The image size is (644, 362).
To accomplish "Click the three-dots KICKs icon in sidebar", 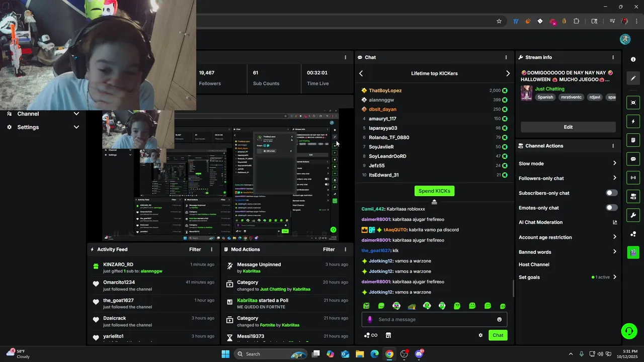I will (x=633, y=234).
